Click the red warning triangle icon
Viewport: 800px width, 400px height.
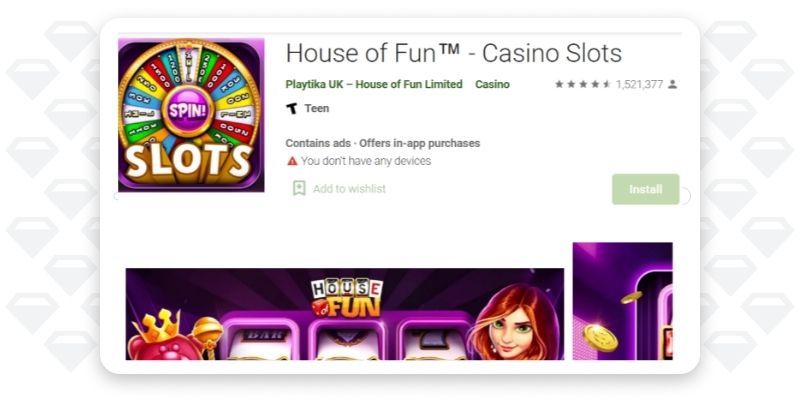292,161
